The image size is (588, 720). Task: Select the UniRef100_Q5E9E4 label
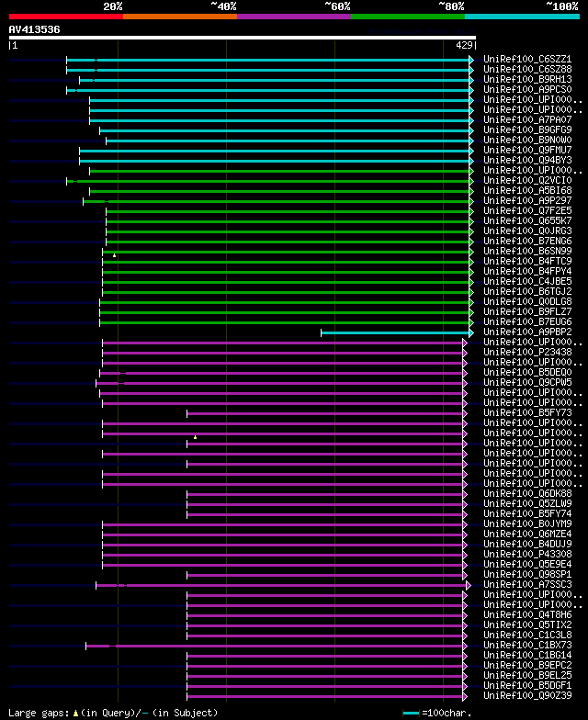pyautogui.click(x=527, y=564)
